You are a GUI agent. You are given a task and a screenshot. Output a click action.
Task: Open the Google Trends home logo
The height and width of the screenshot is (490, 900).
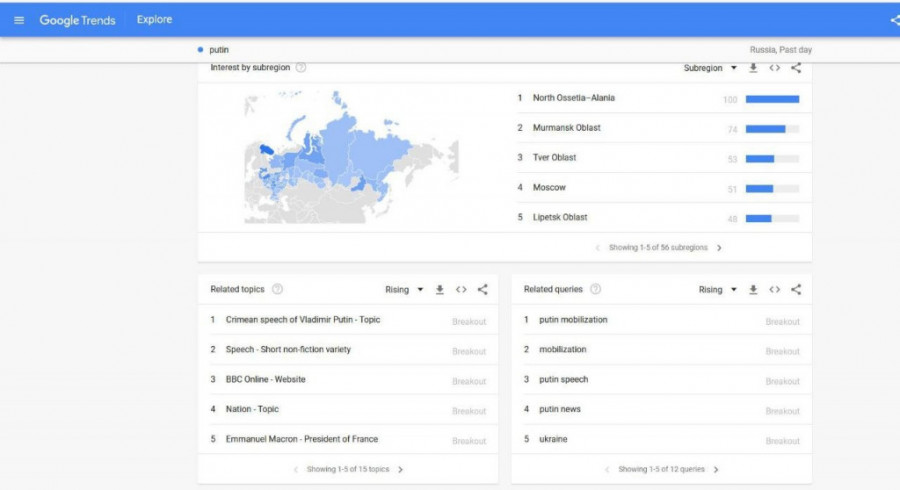pos(77,20)
